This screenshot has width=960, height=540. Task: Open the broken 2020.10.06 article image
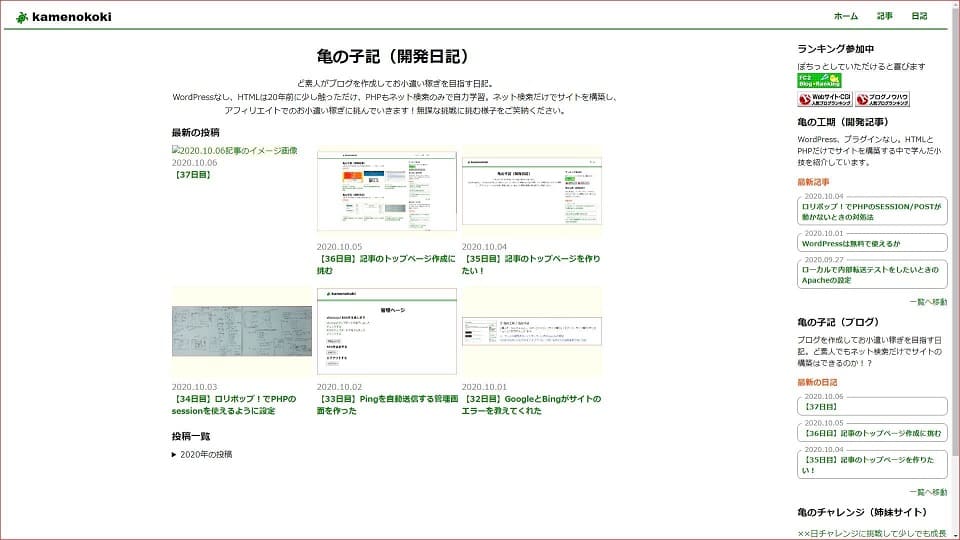pos(234,150)
